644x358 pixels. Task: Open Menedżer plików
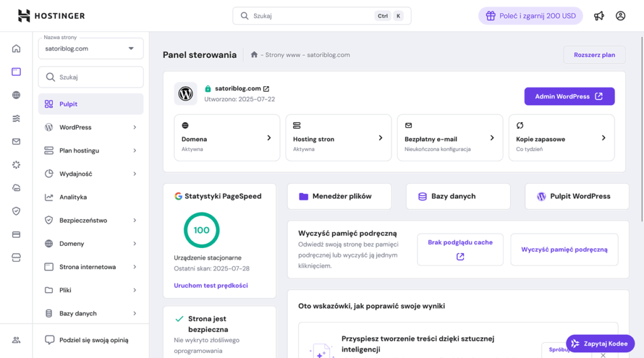[339, 196]
